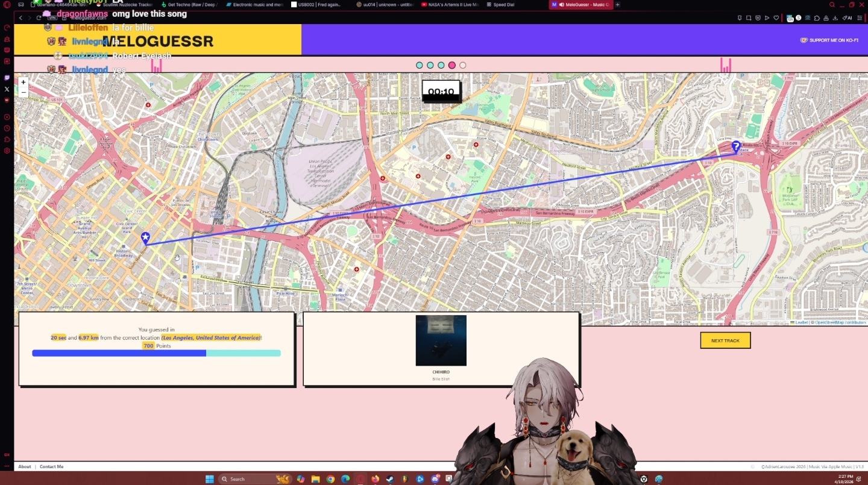Open Steam from the taskbar
Image resolution: width=868 pixels, height=485 pixels.
(391, 479)
